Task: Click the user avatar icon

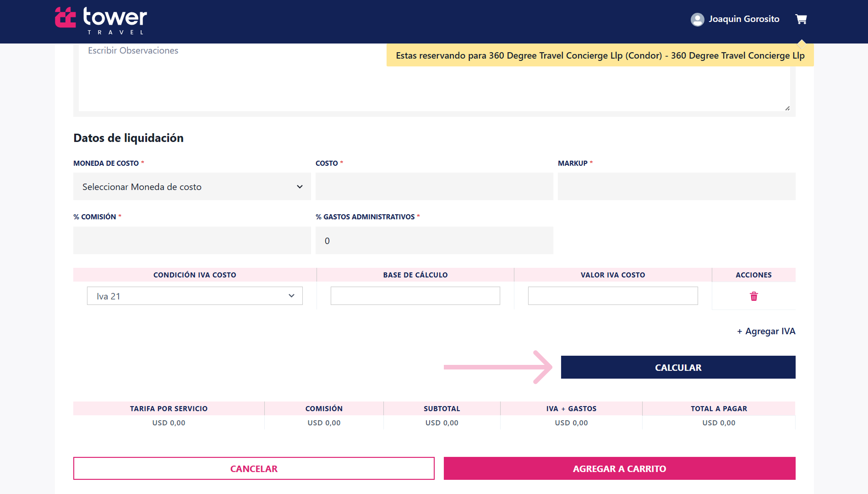Action: click(x=697, y=19)
